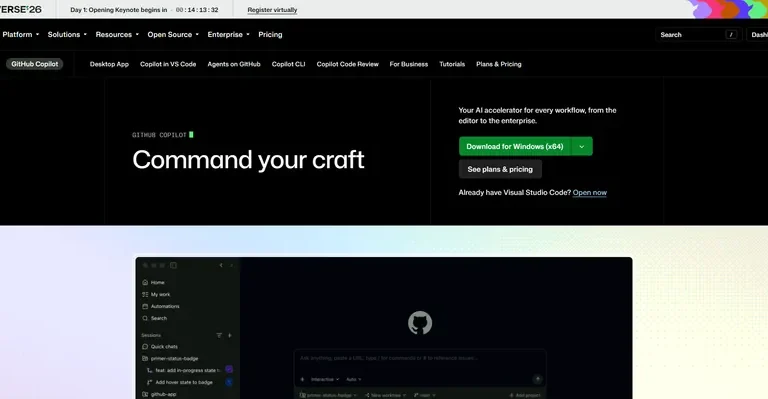Click the send arrow button in prompt

(x=537, y=379)
